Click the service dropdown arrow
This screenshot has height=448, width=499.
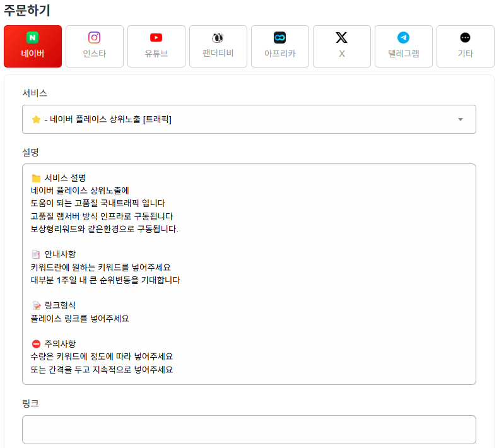tap(460, 119)
